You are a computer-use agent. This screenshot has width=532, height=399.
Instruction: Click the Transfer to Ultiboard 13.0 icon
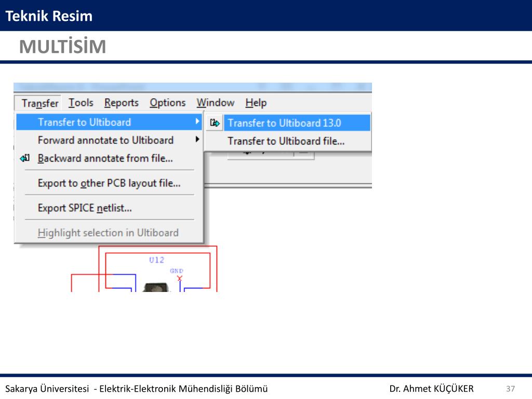pyautogui.click(x=215, y=123)
